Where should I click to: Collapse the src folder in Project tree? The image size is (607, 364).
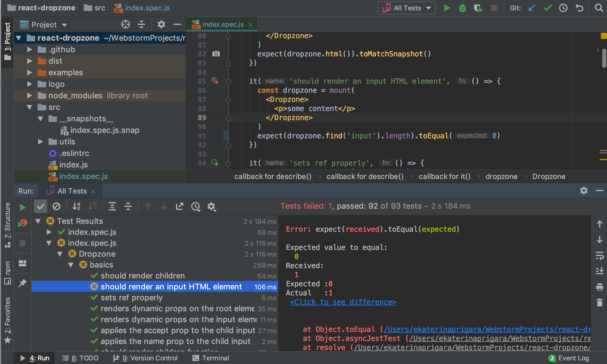(29, 107)
